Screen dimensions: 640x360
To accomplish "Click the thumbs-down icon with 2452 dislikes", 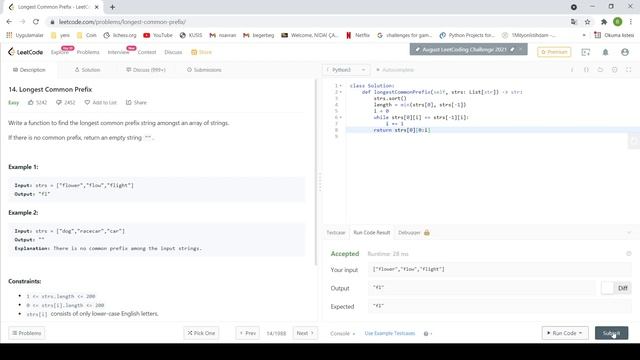I will click(x=59, y=102).
